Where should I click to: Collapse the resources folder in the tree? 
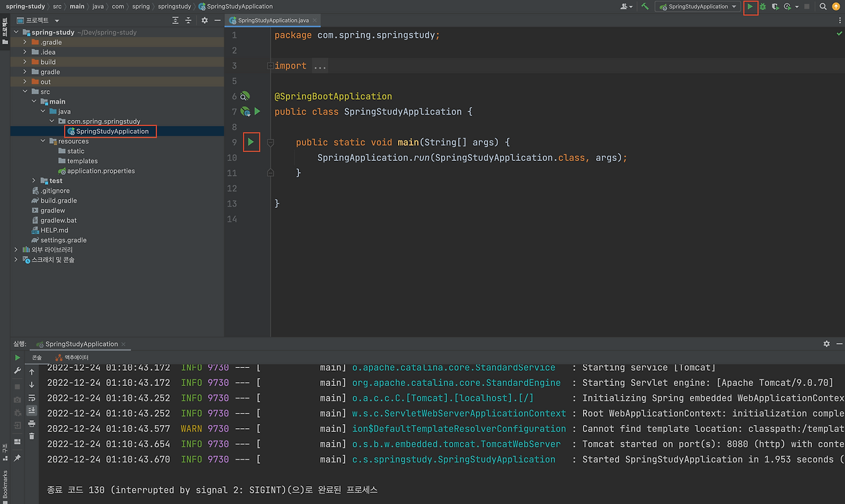[x=43, y=141]
